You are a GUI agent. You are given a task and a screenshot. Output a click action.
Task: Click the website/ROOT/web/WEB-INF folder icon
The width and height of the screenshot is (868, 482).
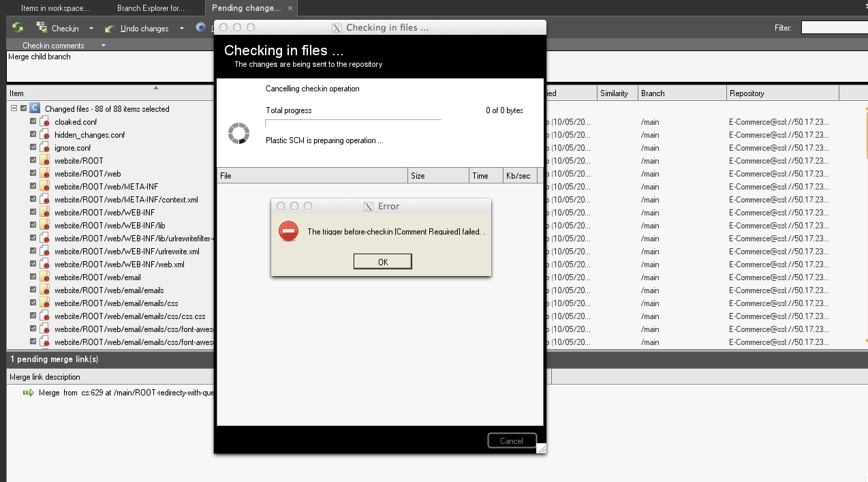click(45, 212)
